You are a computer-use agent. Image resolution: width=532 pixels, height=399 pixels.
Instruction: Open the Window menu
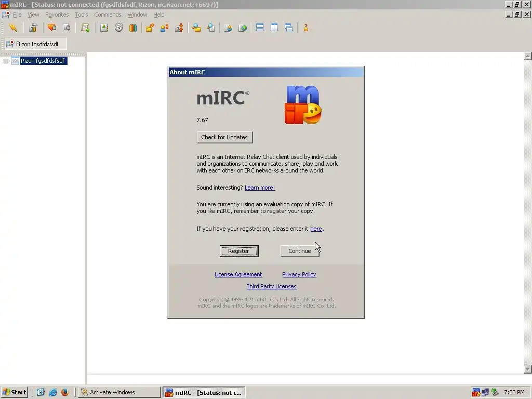(137, 15)
